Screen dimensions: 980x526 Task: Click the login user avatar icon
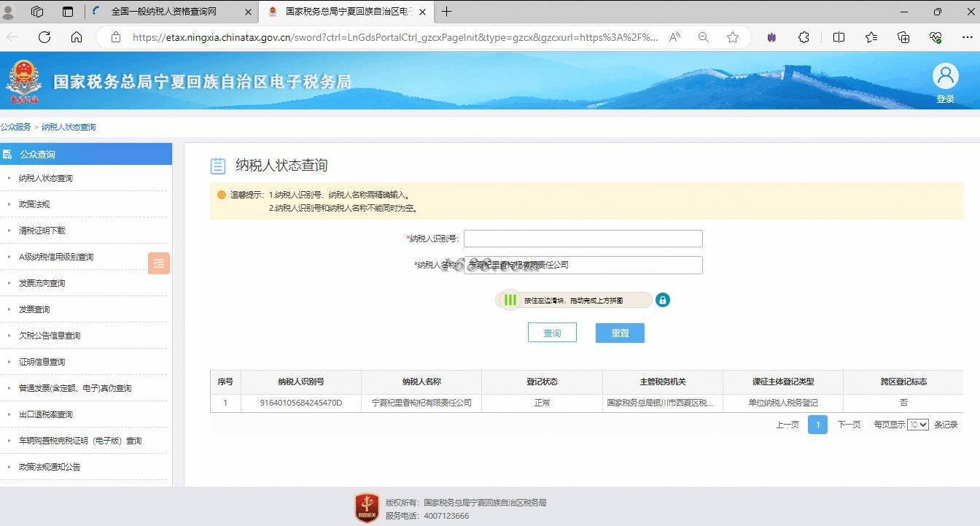tap(945, 76)
